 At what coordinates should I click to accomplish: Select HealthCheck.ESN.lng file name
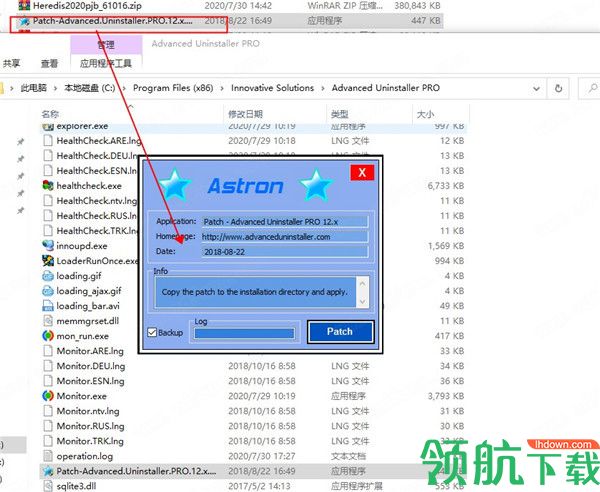pos(97,171)
